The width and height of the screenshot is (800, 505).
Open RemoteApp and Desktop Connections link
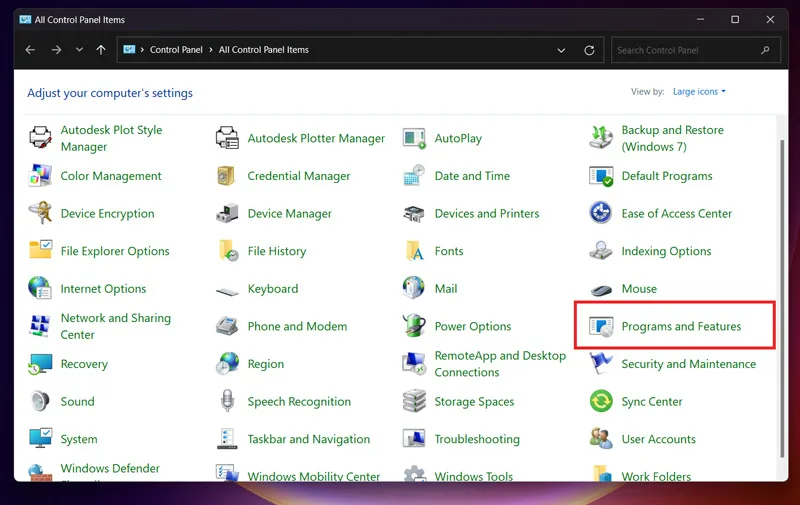pos(500,364)
